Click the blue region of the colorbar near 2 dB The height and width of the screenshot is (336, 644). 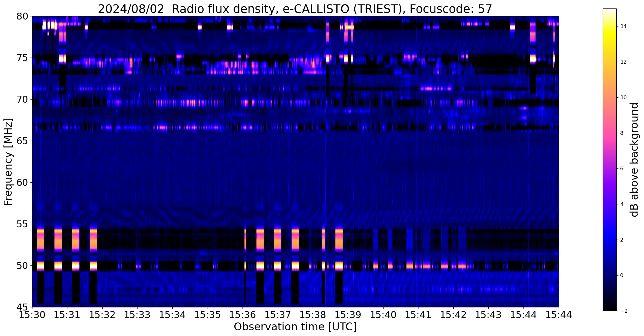pos(609,240)
